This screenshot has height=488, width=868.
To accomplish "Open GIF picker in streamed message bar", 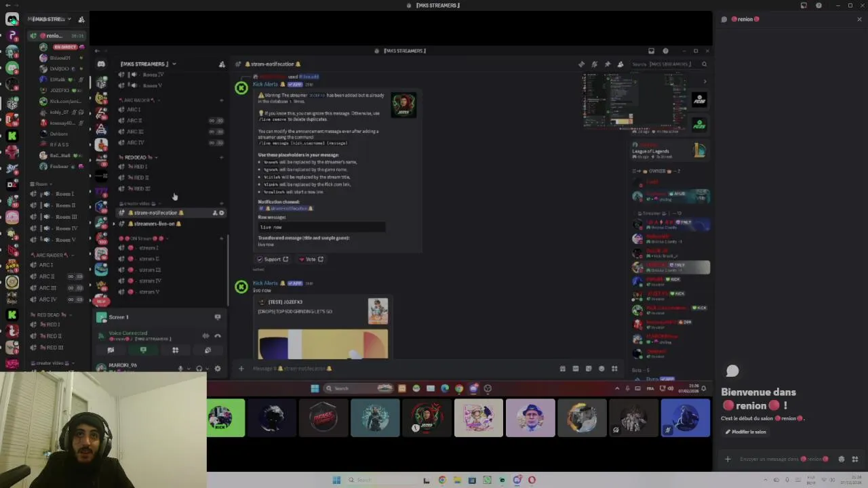I will [576, 369].
